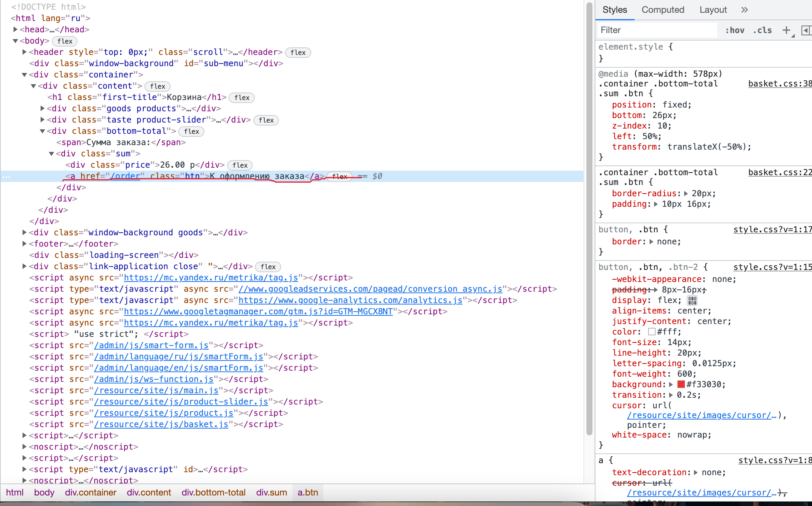
Task: Open the /resource/site/js/basket.js link
Action: pyautogui.click(x=161, y=424)
